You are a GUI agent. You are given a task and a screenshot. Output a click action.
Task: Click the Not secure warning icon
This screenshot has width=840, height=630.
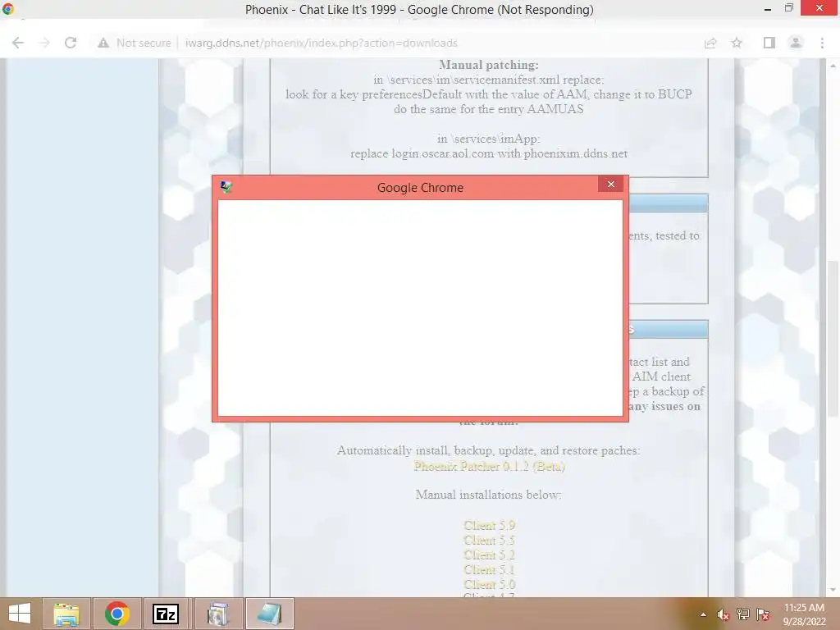point(103,43)
